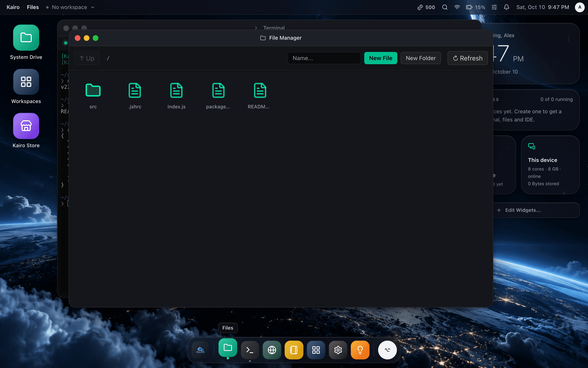This screenshot has height=368, width=588.
Task: Refresh the file listing
Action: tap(468, 58)
